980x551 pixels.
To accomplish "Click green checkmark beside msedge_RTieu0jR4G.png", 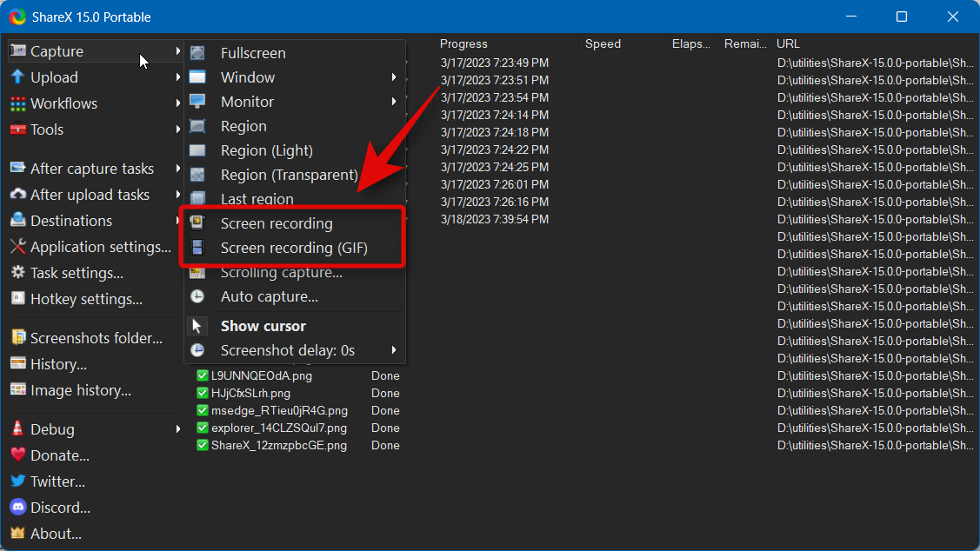I will pos(203,410).
